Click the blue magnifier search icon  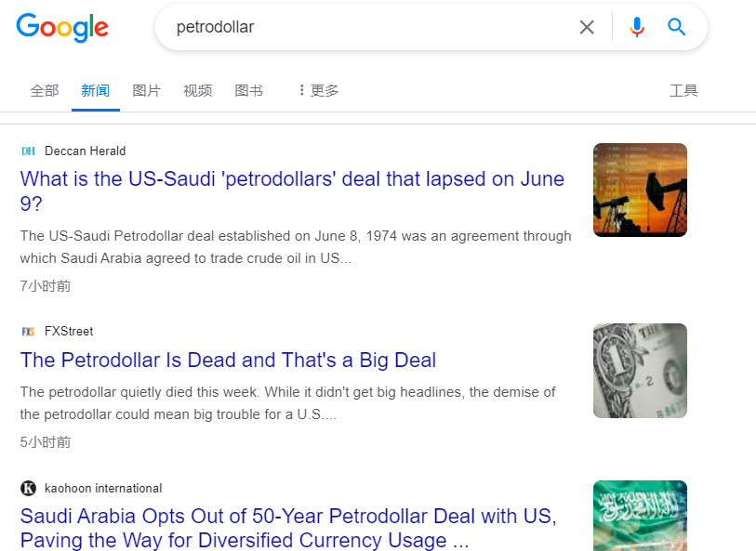(x=677, y=28)
